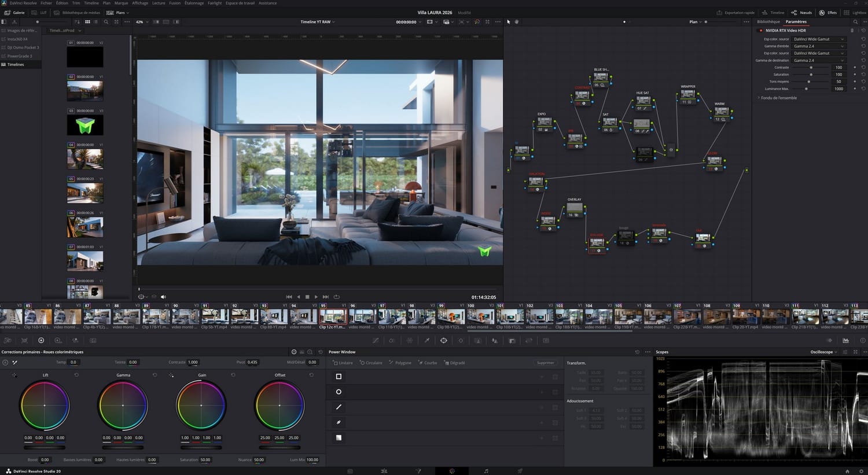The width and height of the screenshot is (868, 475).
Task: Switch to the Bibliothèque tab
Action: [768, 22]
